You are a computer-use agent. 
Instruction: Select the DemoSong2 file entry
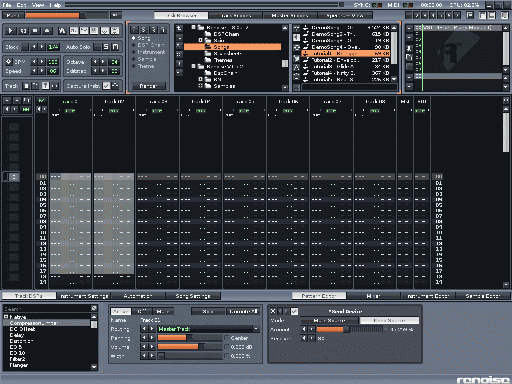(345, 34)
